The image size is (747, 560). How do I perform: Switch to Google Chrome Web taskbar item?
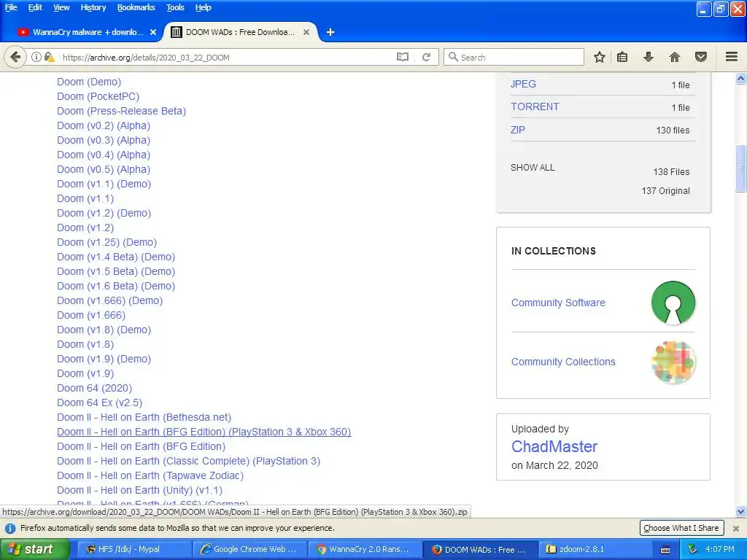[x=249, y=549]
